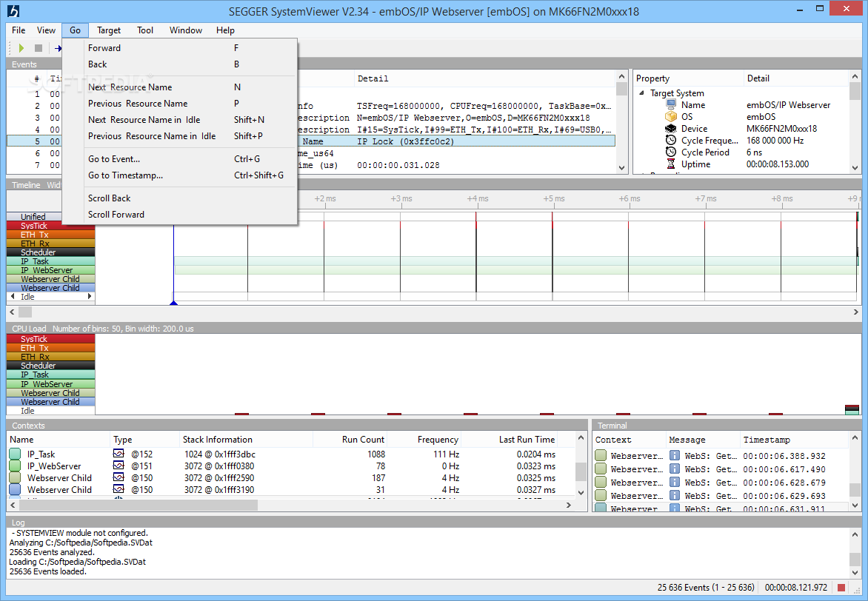
Task: Select IP_WebServer row in CPU Load list
Action: click(x=50, y=384)
